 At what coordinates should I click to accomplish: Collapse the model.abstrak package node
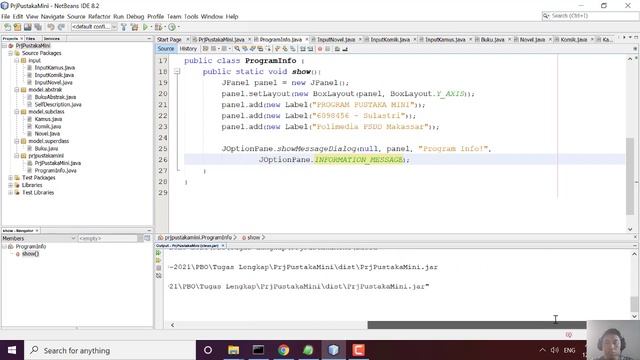click(x=17, y=90)
